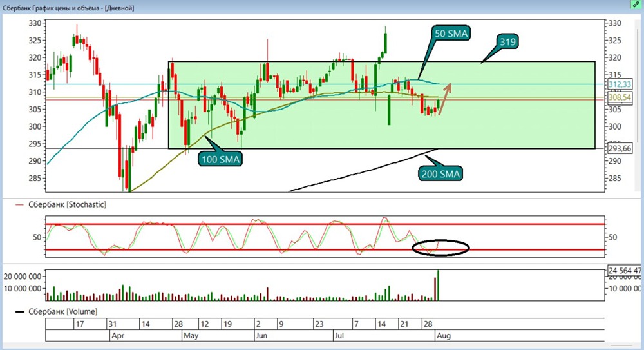
Task: Click the Apr month label on timeline
Action: click(x=118, y=336)
